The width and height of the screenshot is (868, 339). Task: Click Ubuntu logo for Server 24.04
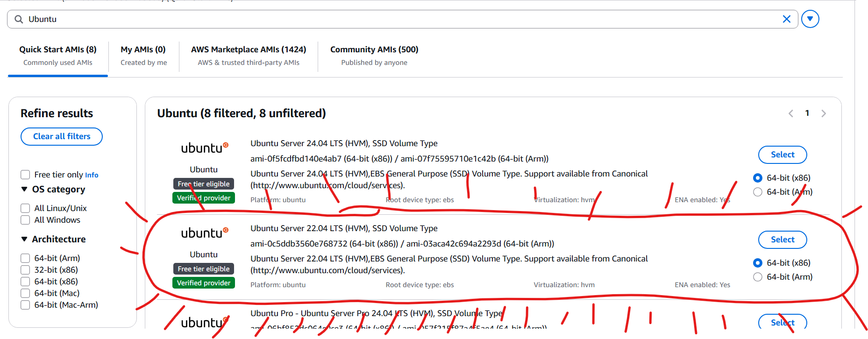204,148
